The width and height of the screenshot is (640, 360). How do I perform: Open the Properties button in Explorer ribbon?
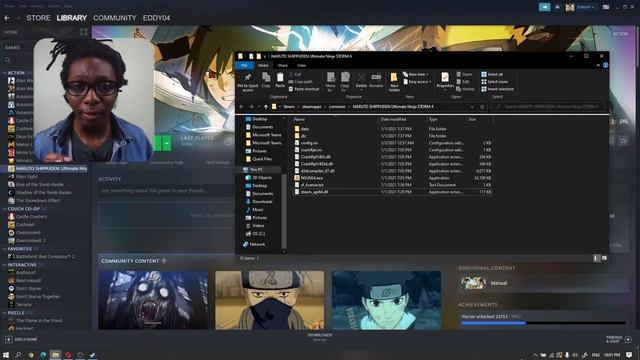click(445, 80)
